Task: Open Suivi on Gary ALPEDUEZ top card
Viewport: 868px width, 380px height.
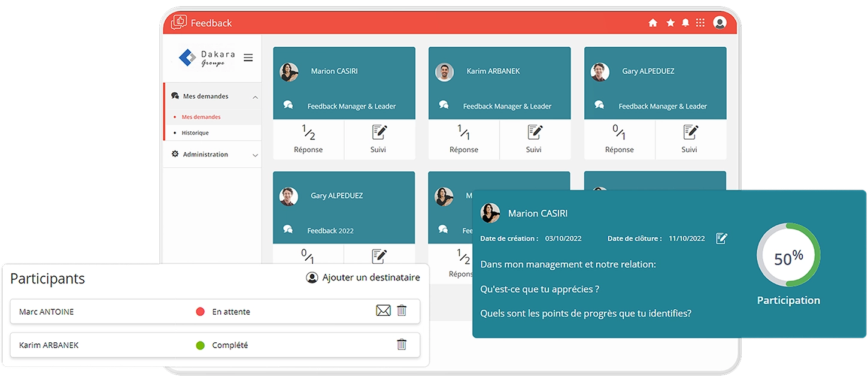Action: (x=690, y=139)
